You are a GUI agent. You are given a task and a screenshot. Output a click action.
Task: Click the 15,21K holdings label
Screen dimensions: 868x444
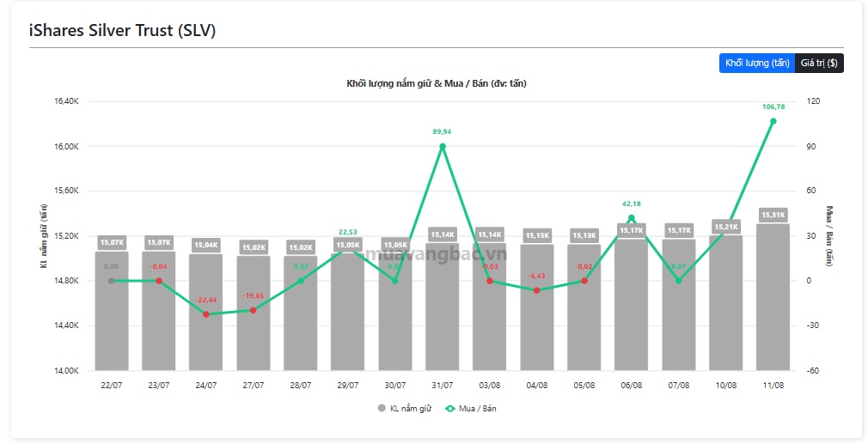coord(725,227)
